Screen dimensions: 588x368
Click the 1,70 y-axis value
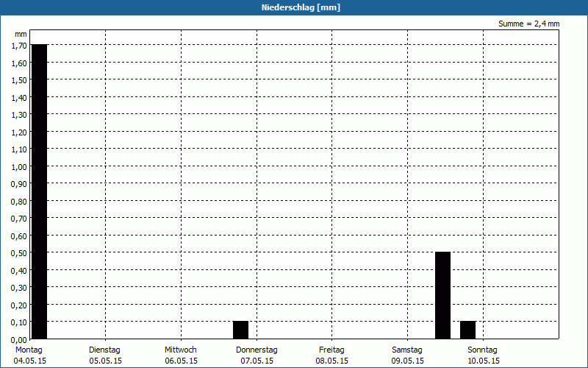coord(19,46)
